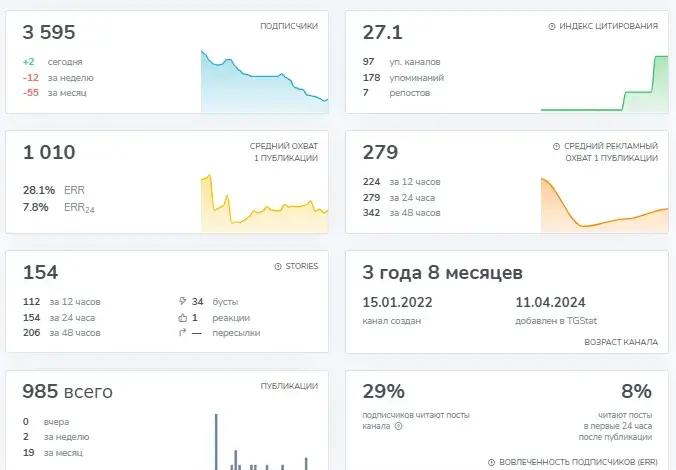Click the '178 упоминаний' row

pyautogui.click(x=403, y=78)
